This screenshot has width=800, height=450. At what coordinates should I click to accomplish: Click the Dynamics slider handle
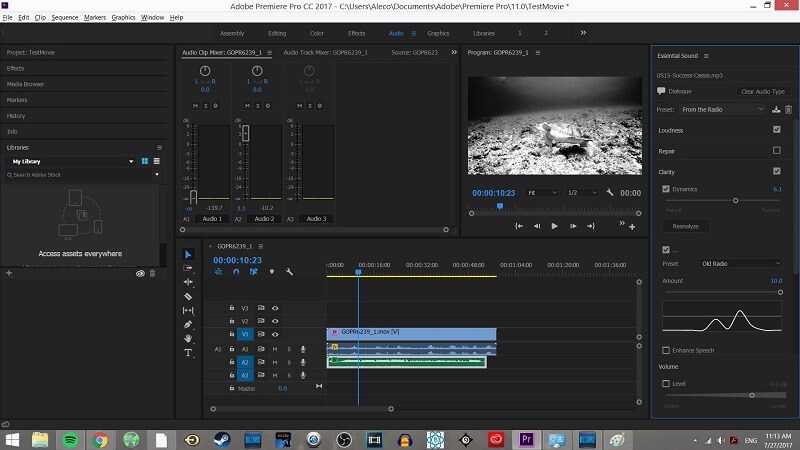pos(735,201)
